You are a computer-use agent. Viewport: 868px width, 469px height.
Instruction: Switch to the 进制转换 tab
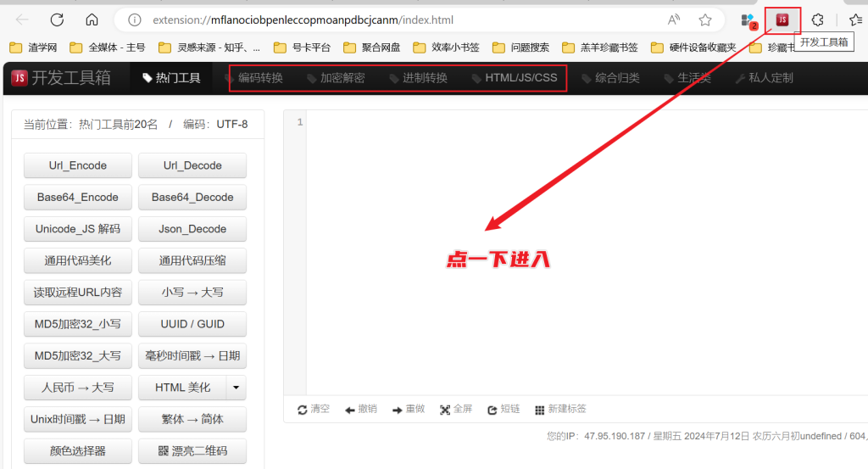tap(419, 78)
